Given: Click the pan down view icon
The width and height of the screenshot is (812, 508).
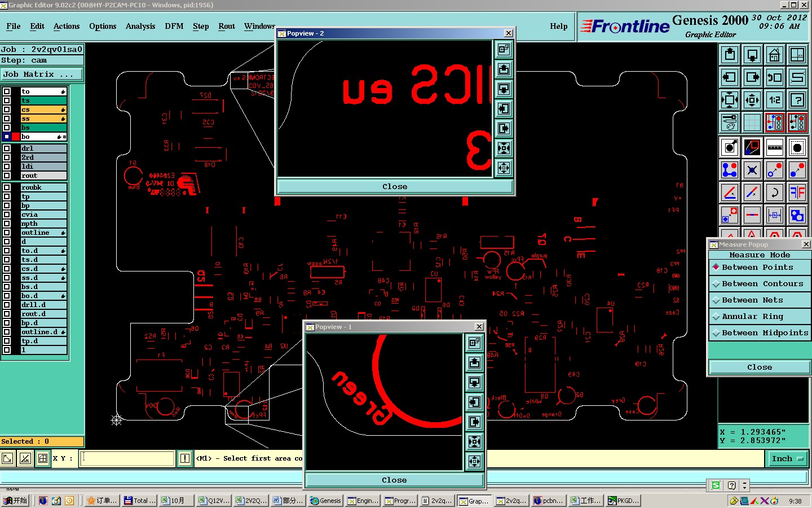Looking at the screenshot, I should tap(752, 55).
